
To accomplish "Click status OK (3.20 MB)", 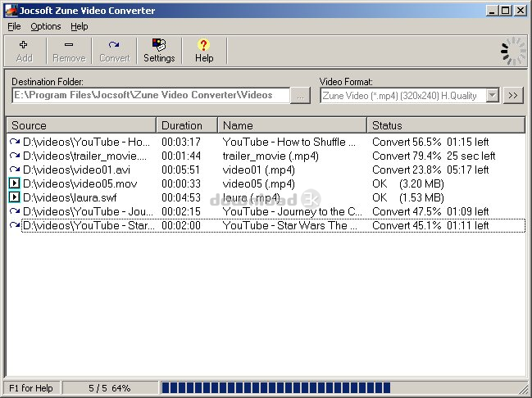I will click(408, 183).
